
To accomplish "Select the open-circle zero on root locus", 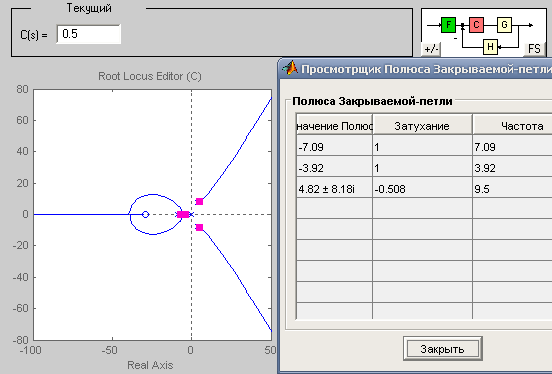I will (145, 214).
